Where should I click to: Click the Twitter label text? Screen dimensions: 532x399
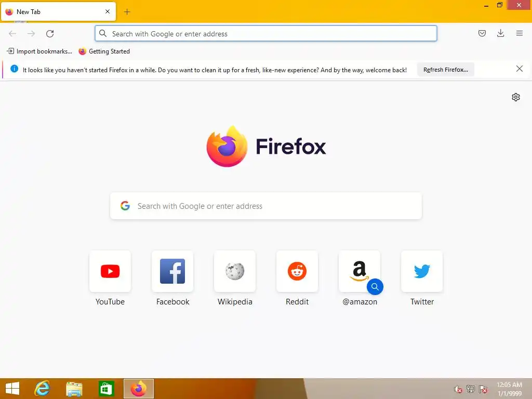click(422, 302)
